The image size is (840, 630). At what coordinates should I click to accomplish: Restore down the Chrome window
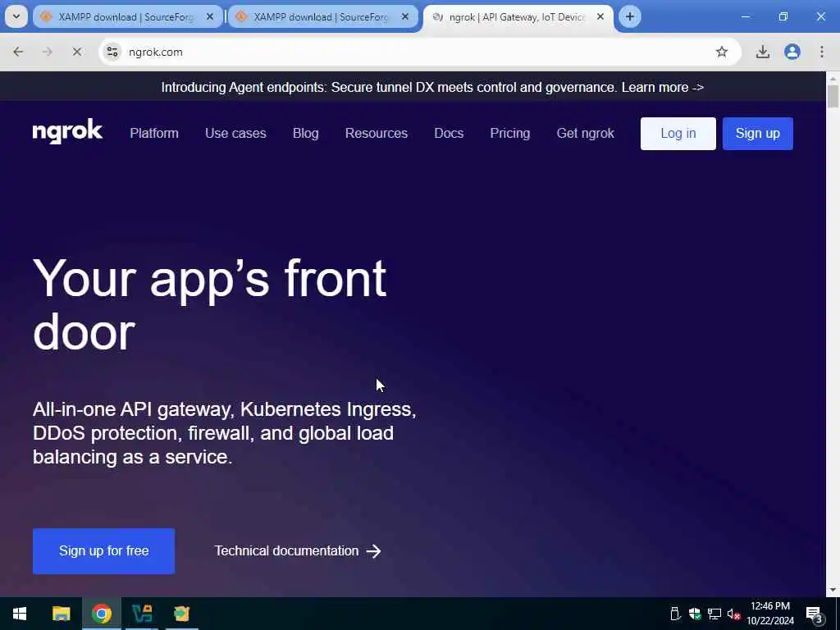(x=783, y=16)
